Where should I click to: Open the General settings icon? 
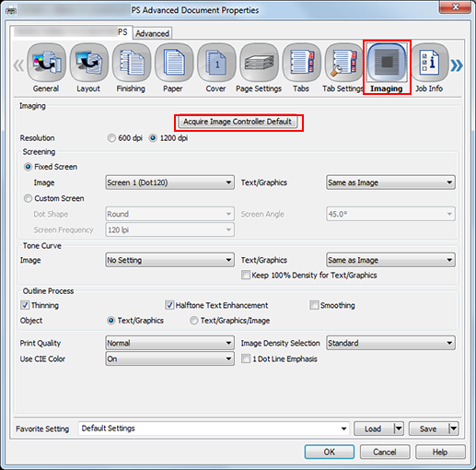click(46, 63)
